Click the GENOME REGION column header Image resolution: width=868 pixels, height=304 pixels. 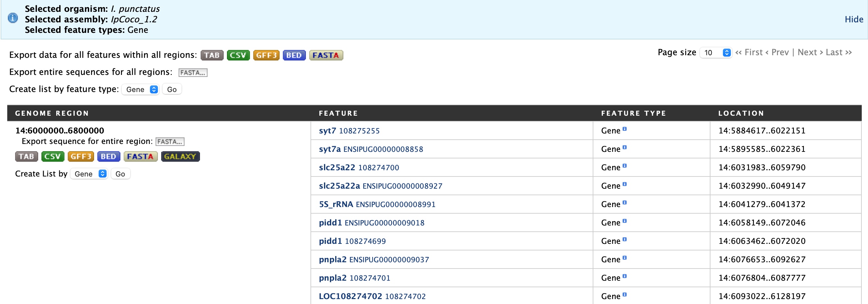click(52, 113)
